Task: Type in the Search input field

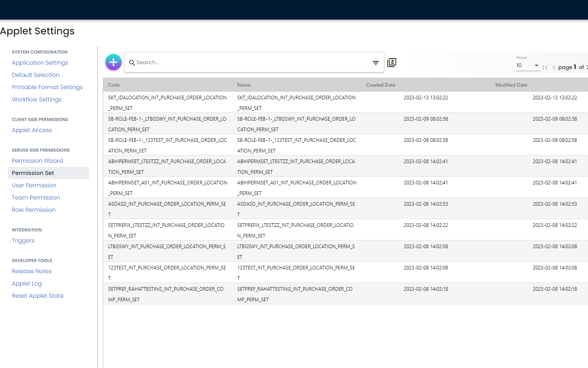Action: (249, 63)
